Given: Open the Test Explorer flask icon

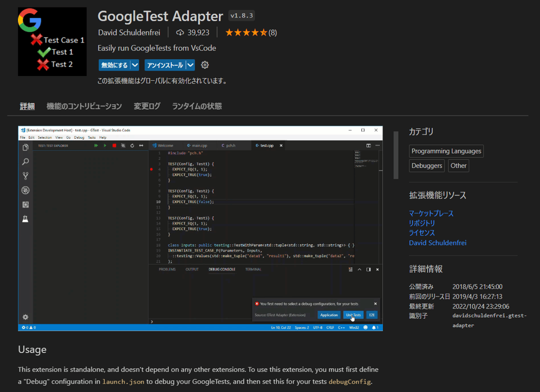Looking at the screenshot, I should [x=25, y=218].
